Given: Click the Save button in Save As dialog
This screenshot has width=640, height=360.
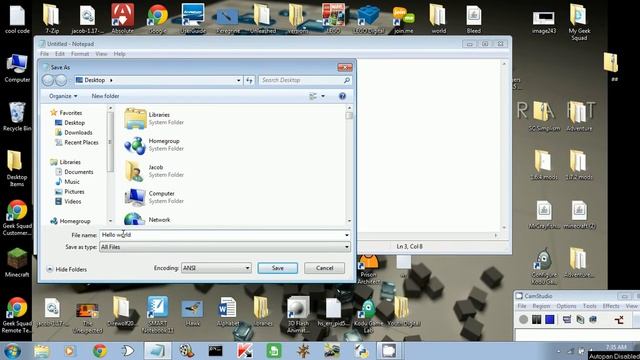Looking at the screenshot, I should tap(278, 268).
